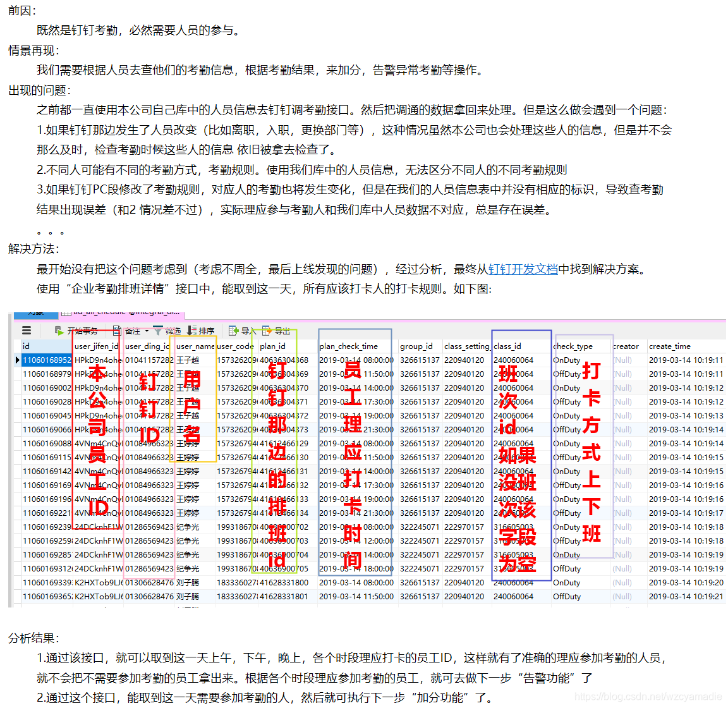The height and width of the screenshot is (708, 728).
Task: Select user_name 刘子腾 in row 11060169339
Action: pos(194,583)
